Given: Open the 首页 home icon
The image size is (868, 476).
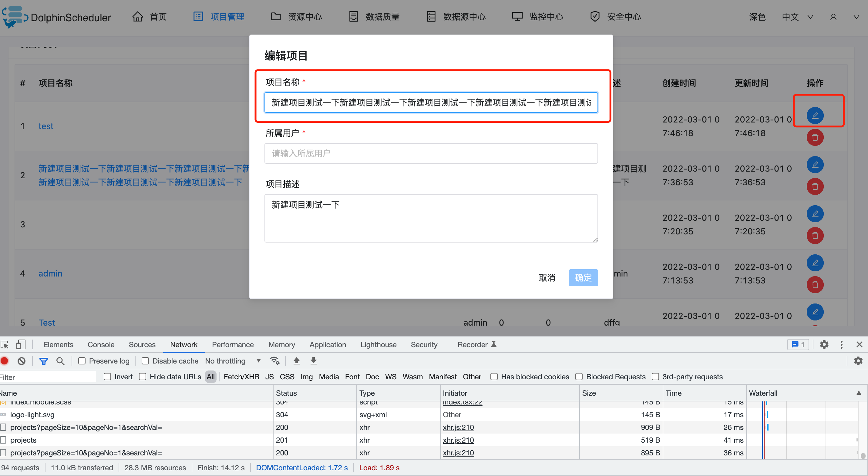Looking at the screenshot, I should point(137,16).
